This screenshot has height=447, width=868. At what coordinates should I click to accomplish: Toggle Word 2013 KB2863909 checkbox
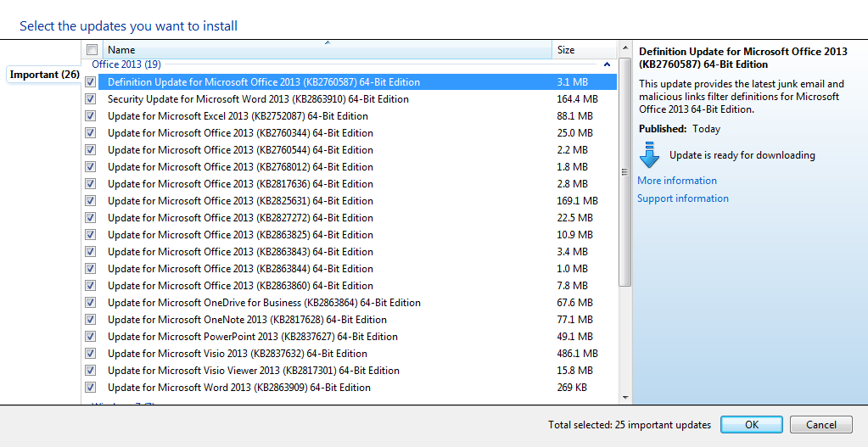click(90, 388)
